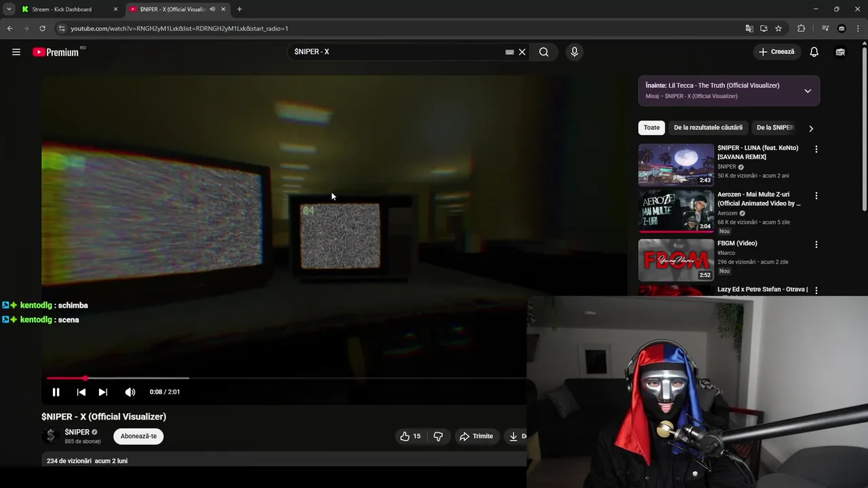Open the tab search dropdown arrow
868x488 pixels.
tap(9, 9)
